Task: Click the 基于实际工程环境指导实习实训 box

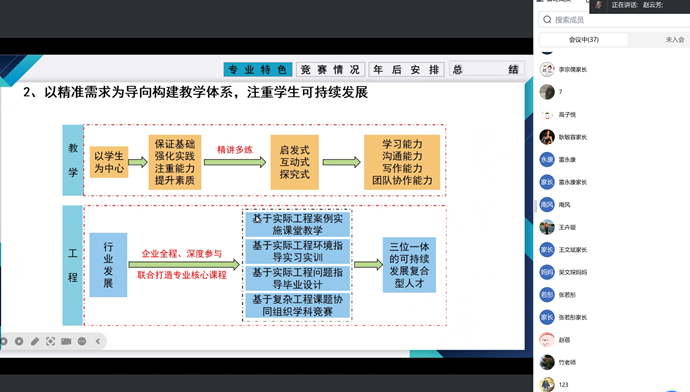Action: (298, 251)
